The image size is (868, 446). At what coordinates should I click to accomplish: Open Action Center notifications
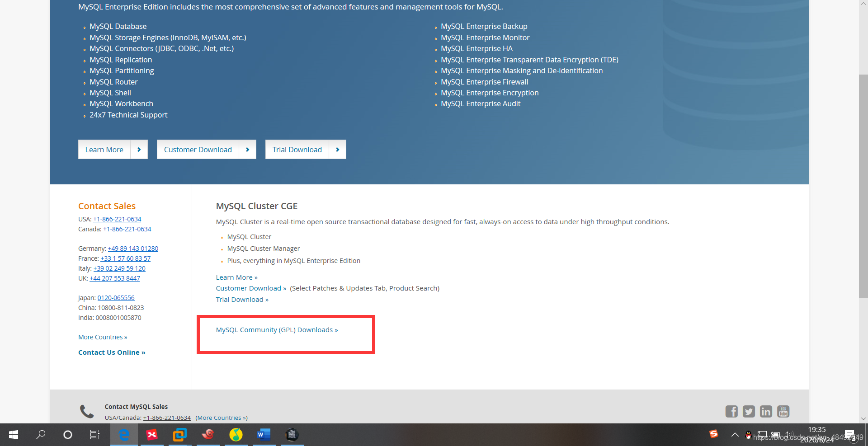tap(850, 435)
